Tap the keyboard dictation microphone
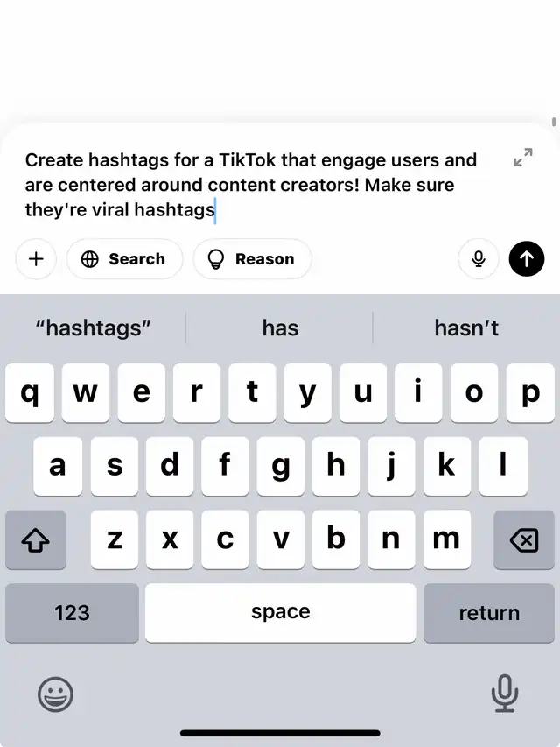This screenshot has height=747, width=560. [504, 694]
